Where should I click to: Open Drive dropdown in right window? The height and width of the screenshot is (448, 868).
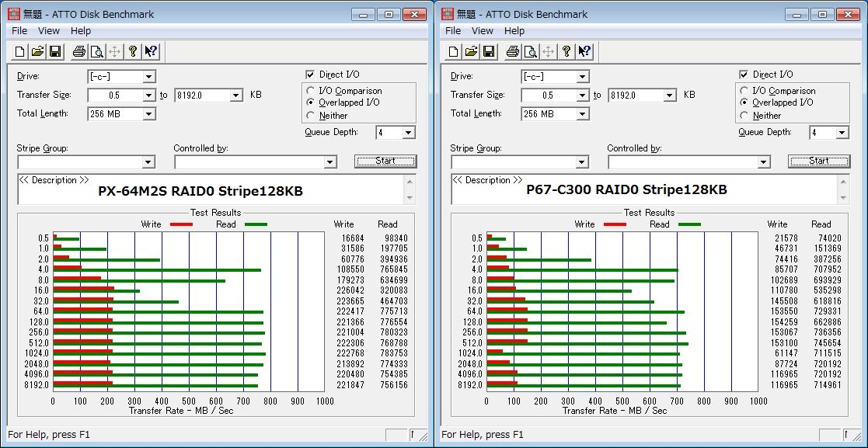[x=582, y=77]
